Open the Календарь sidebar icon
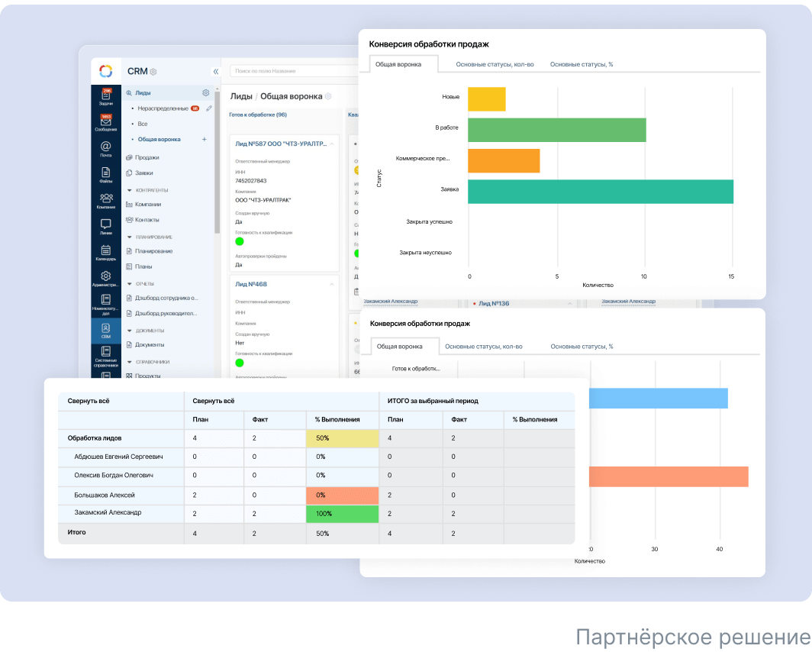Image resolution: width=812 pixels, height=652 pixels. tap(105, 251)
